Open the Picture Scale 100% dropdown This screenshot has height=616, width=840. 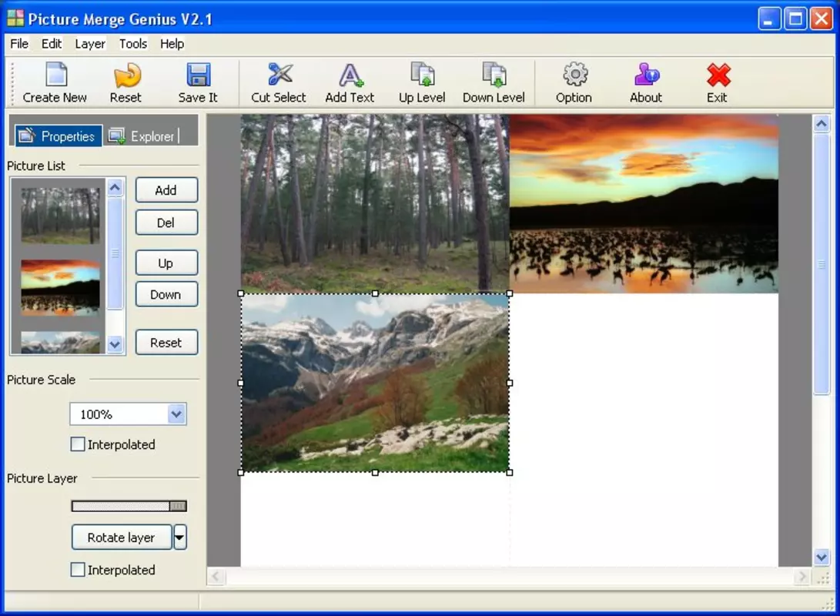pyautogui.click(x=176, y=414)
